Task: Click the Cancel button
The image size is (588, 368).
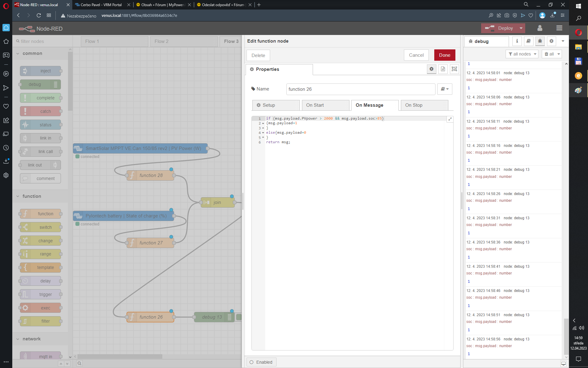Action: point(416,55)
